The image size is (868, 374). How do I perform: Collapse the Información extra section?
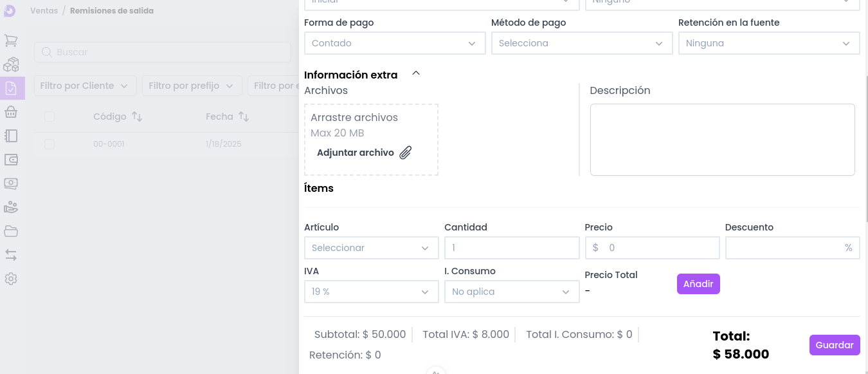[416, 74]
